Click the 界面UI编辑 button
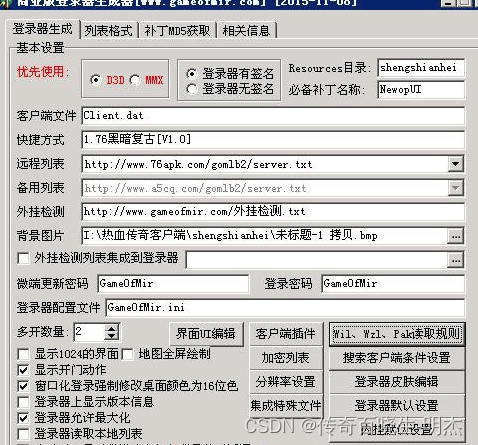478x445 pixels. (206, 334)
